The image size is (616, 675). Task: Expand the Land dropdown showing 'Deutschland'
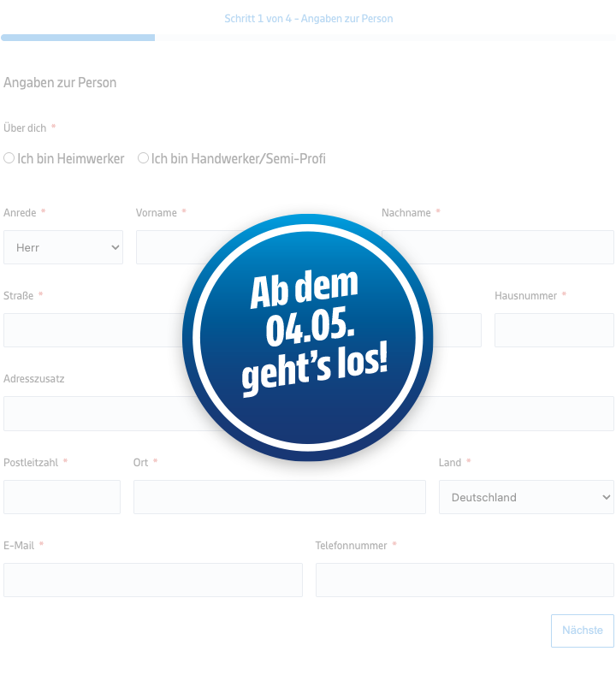point(526,497)
